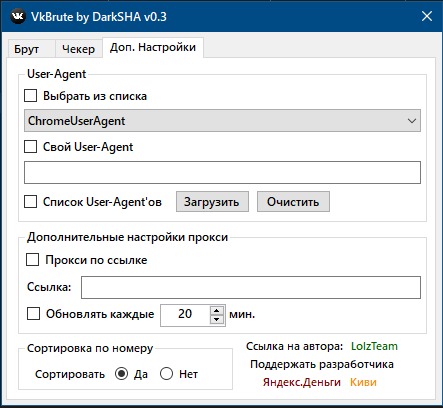Switch to the Брут tab
The width and height of the screenshot is (443, 408).
click(27, 49)
